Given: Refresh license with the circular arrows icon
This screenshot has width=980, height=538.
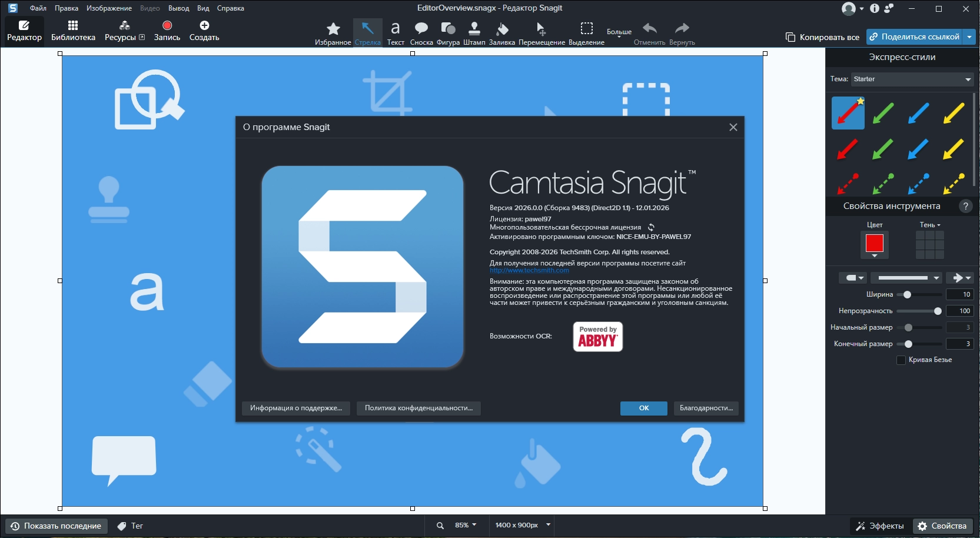Looking at the screenshot, I should coord(651,227).
